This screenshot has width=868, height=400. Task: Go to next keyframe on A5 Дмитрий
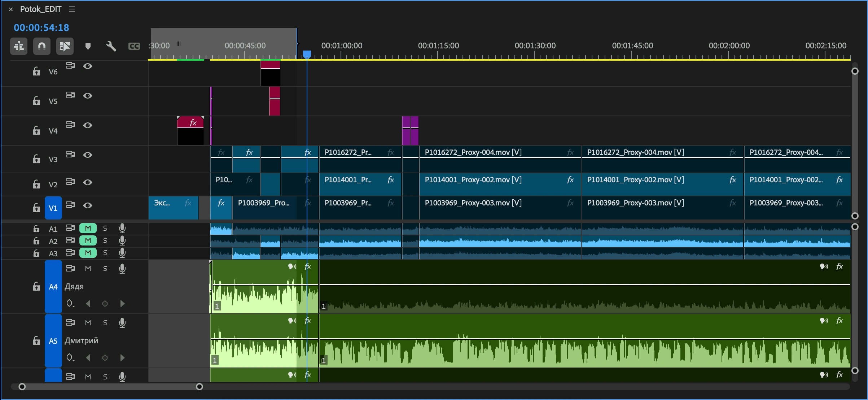pyautogui.click(x=122, y=358)
